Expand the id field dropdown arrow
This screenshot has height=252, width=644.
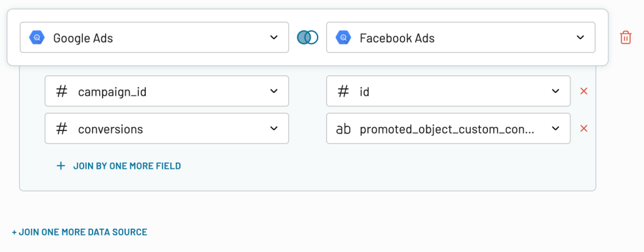556,91
